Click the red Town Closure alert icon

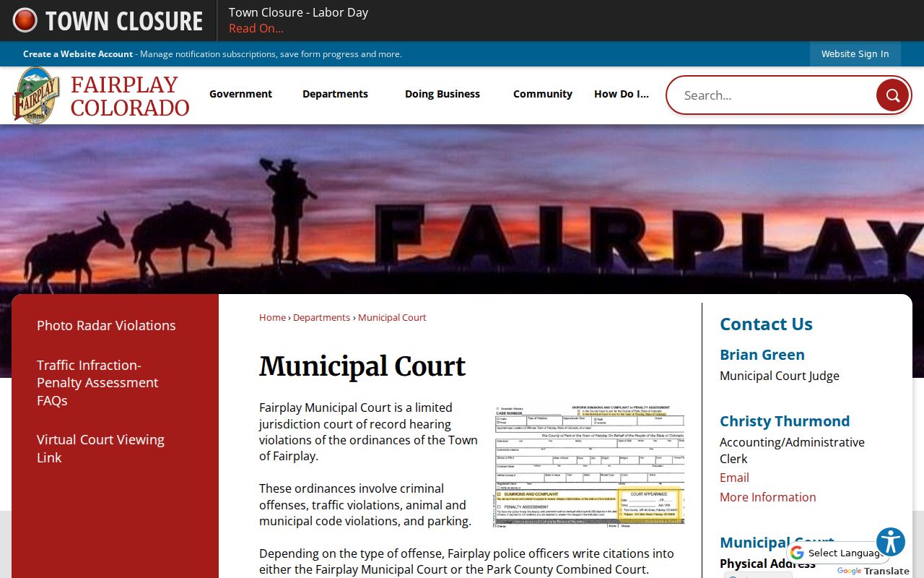(x=25, y=20)
